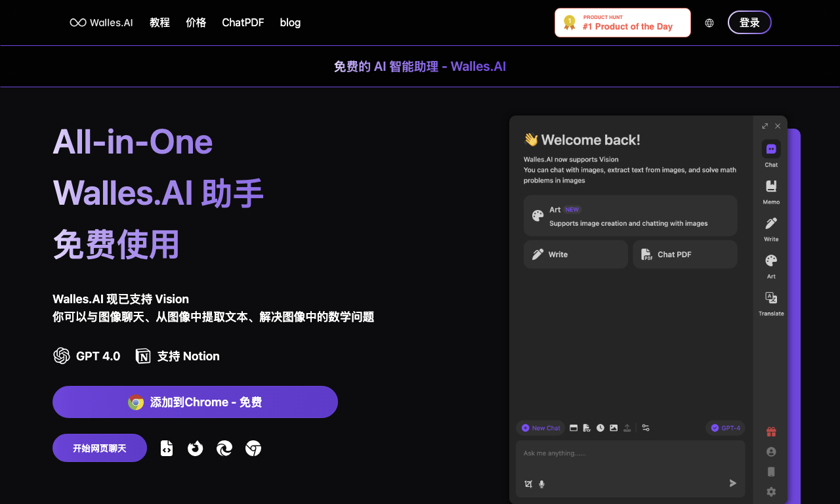Viewport: 840px width, 504px height.
Task: Click the Notion logo icon
Action: click(143, 356)
